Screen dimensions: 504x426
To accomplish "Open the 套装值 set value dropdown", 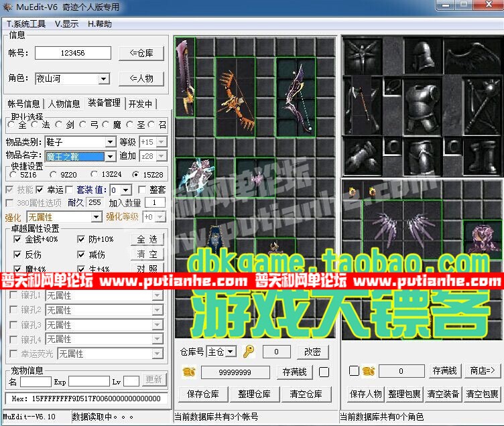I will pyautogui.click(x=126, y=190).
